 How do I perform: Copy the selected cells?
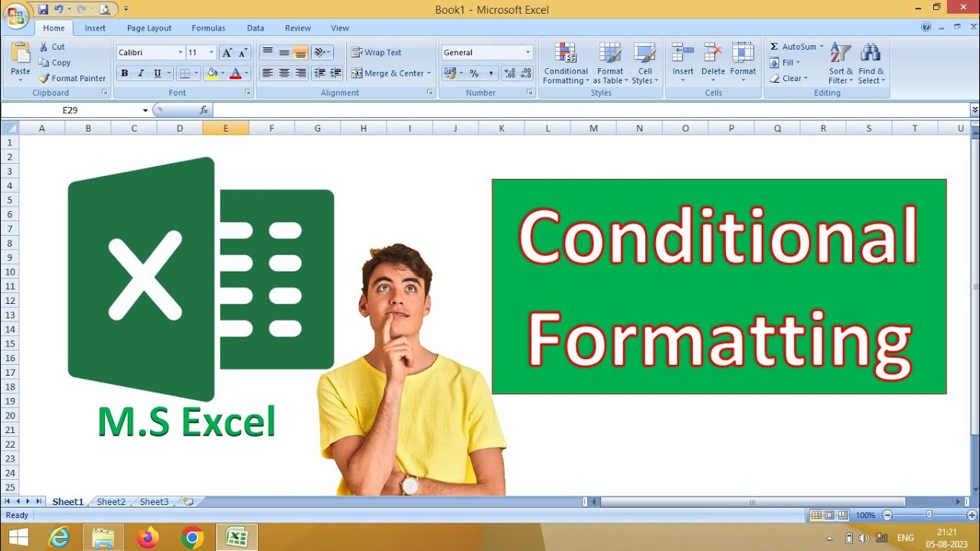(54, 63)
